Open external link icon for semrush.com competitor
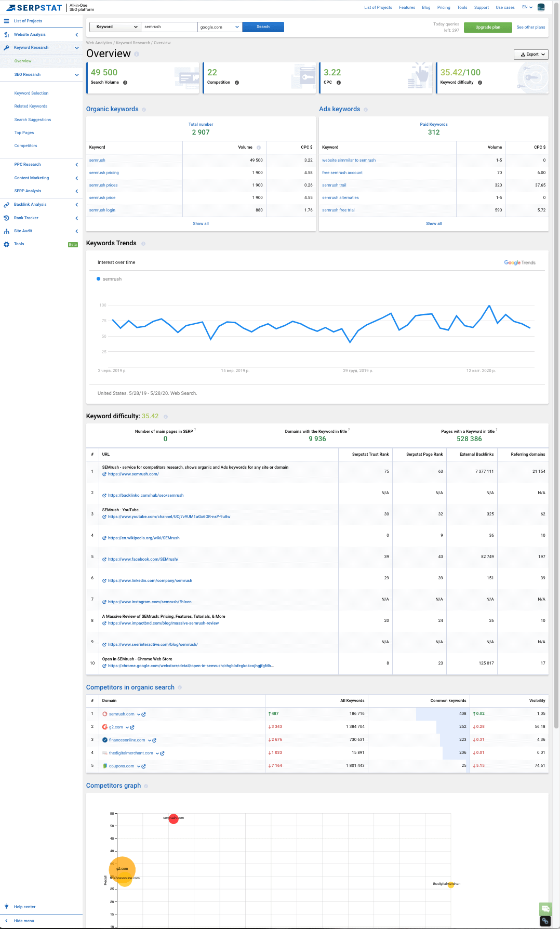This screenshot has width=560, height=929. pos(144,714)
